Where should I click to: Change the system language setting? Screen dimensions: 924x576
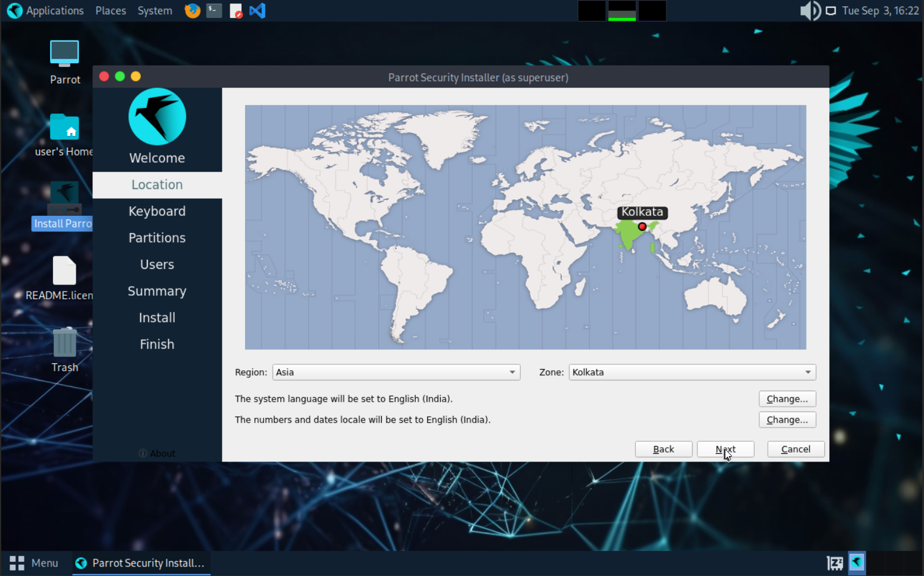787,399
